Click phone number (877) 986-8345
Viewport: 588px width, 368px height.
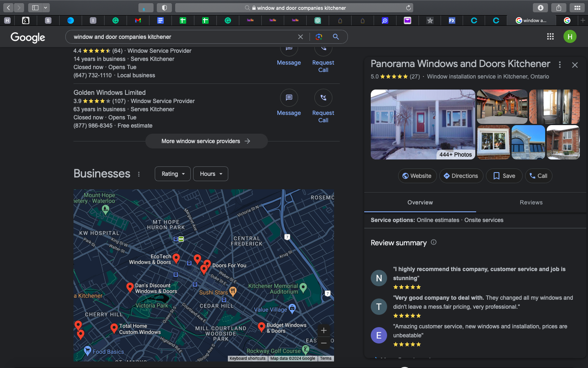click(93, 126)
